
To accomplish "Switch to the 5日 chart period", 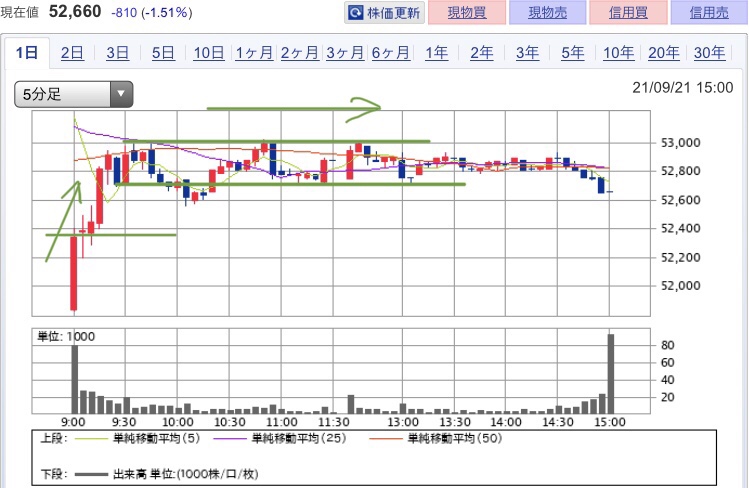I will 163,53.
